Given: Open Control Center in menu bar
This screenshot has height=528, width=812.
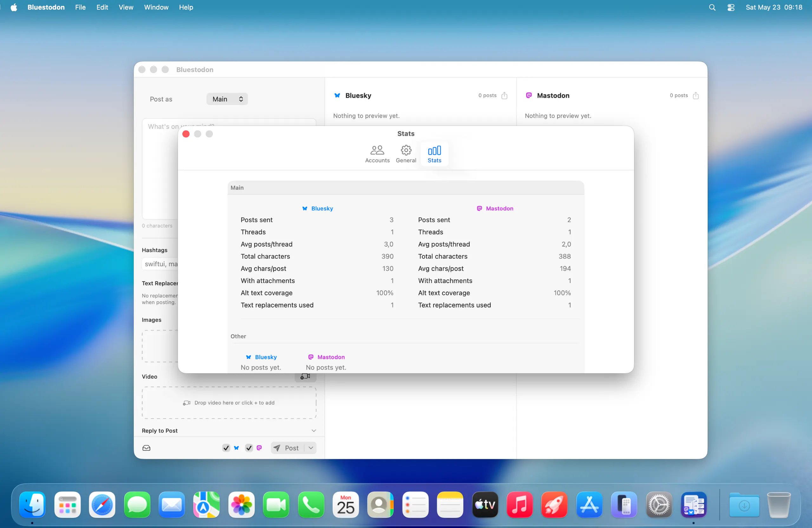Looking at the screenshot, I should point(730,7).
